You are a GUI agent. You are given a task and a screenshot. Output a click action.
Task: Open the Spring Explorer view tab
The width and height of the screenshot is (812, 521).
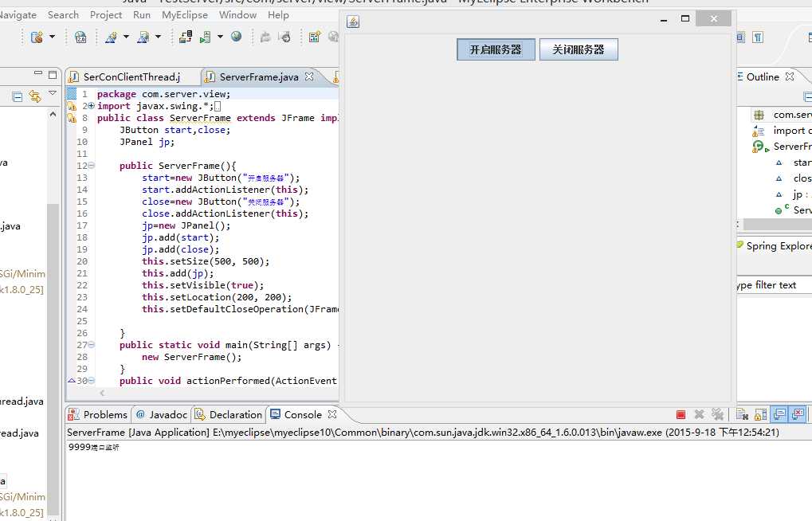tap(774, 245)
